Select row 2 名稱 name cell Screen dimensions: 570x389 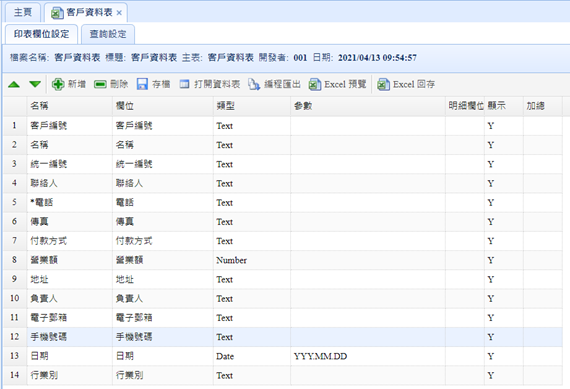[70, 145]
